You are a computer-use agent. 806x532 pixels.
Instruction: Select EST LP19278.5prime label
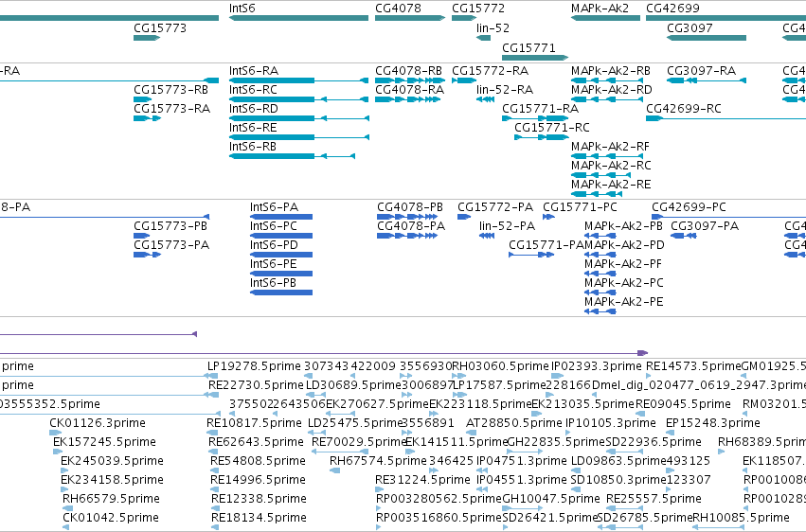254,366
